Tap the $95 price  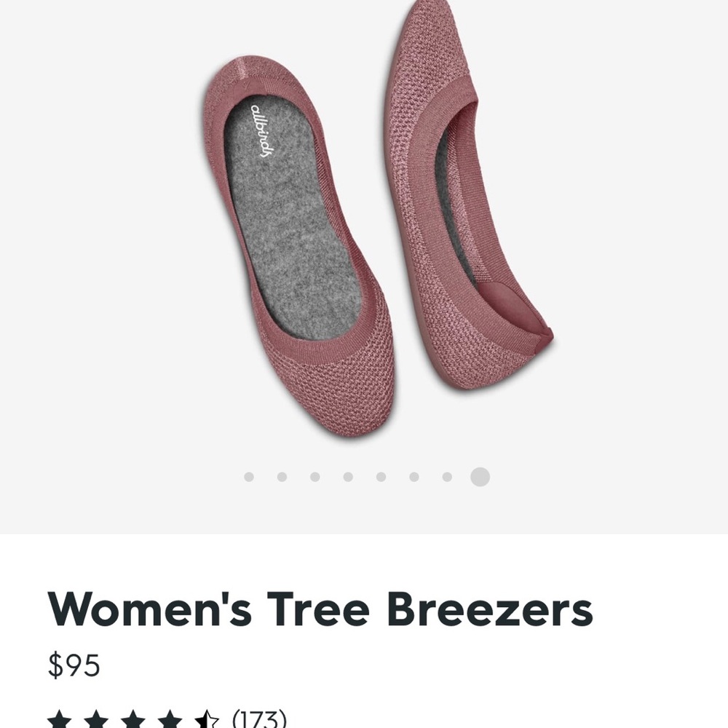(74, 665)
